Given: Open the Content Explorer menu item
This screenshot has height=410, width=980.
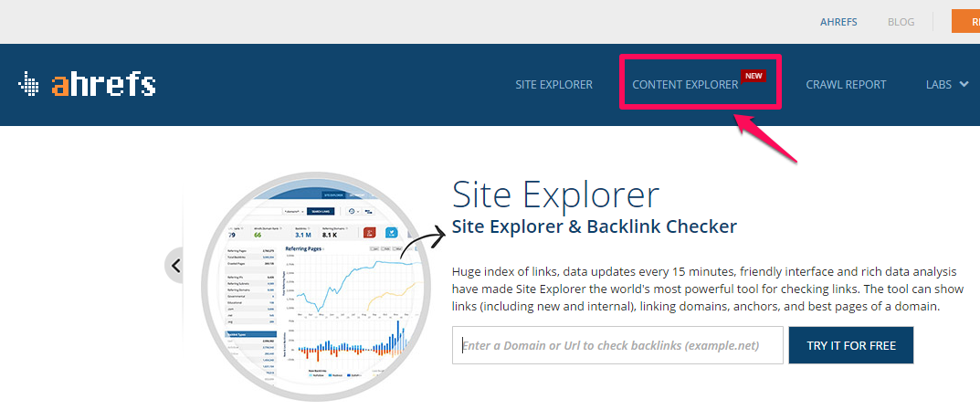Looking at the screenshot, I should 685,84.
